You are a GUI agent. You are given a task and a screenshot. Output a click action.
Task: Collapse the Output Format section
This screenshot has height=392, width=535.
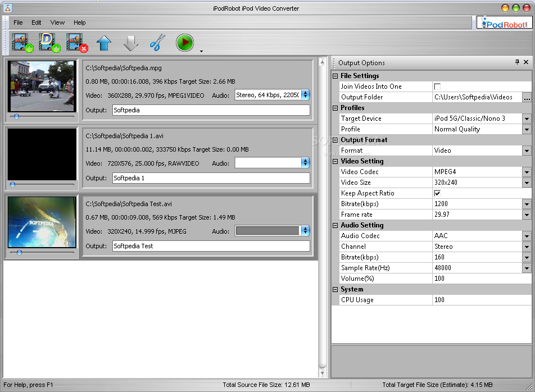coord(335,140)
